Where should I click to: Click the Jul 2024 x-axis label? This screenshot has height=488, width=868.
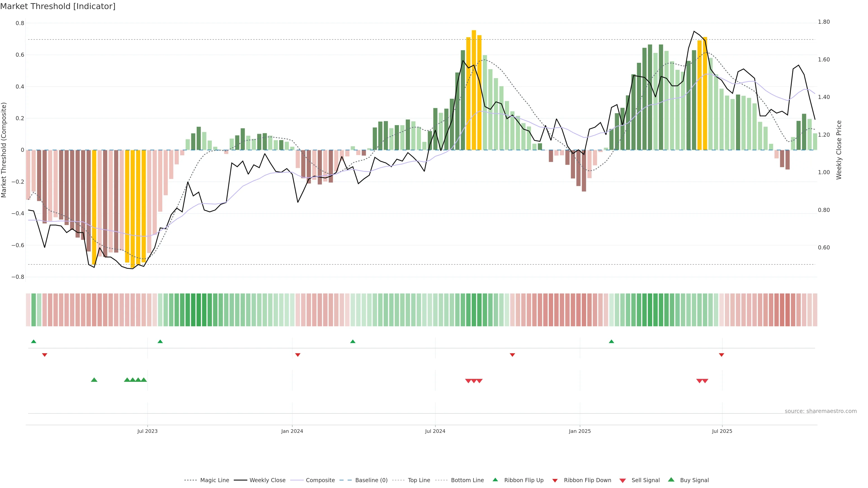pyautogui.click(x=435, y=431)
